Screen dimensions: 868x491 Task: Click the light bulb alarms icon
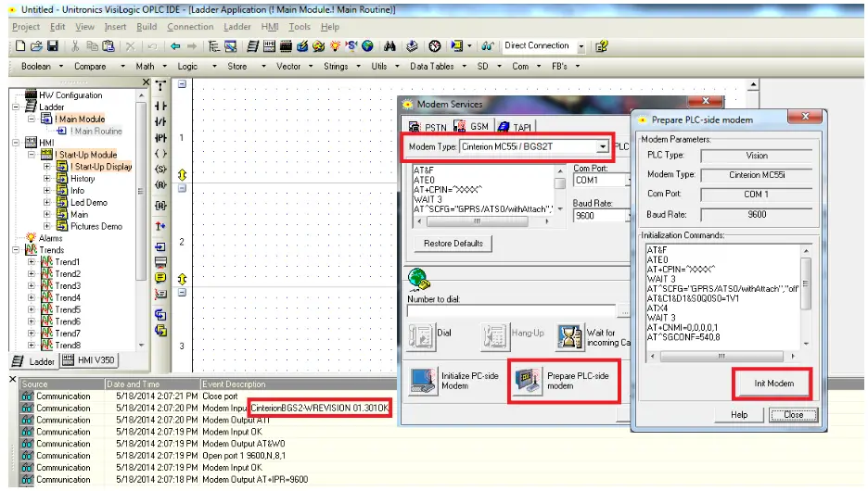point(335,46)
